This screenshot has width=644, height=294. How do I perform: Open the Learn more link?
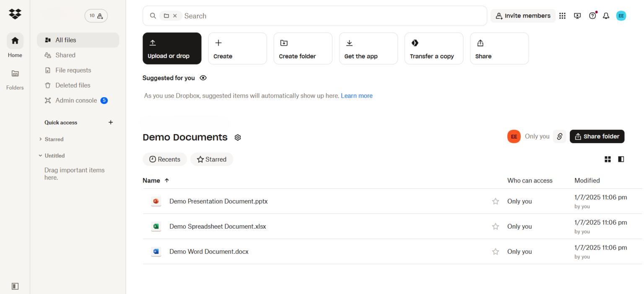[356, 95]
